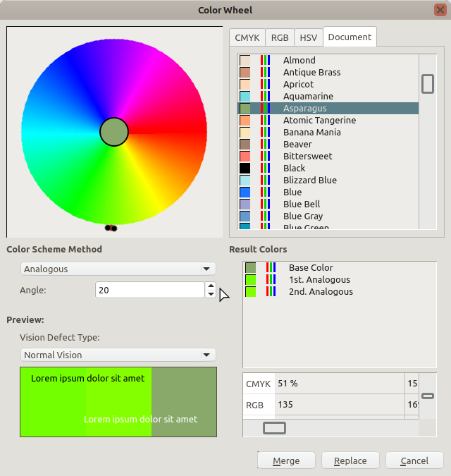The height and width of the screenshot is (476, 451).
Task: Select the Black color swatch
Action: [294, 169]
